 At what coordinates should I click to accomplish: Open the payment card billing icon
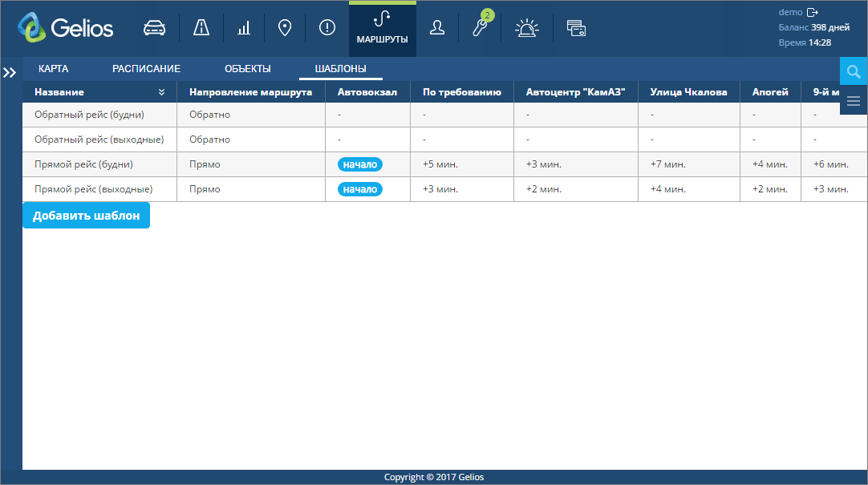coord(575,28)
